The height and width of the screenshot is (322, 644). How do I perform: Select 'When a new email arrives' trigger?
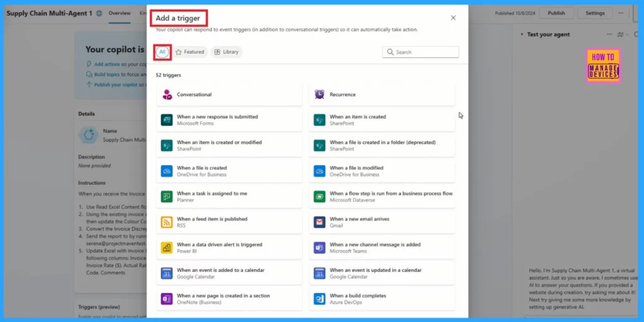382,222
